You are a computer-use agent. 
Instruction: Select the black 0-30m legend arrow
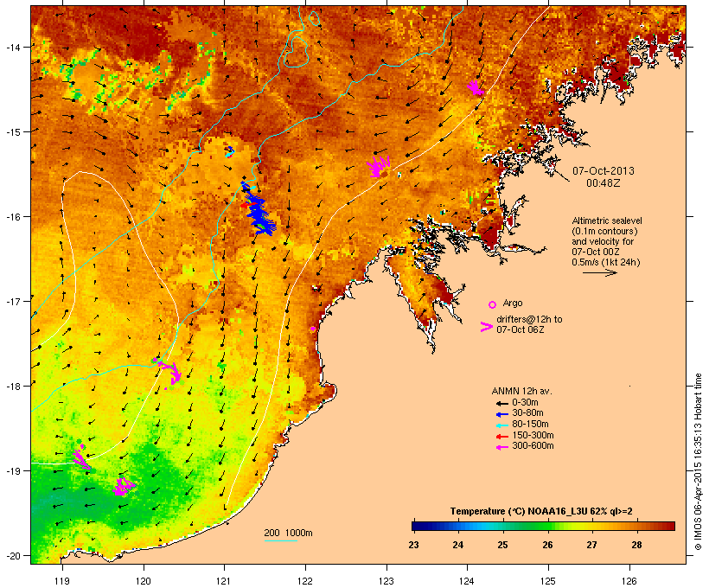point(501,403)
